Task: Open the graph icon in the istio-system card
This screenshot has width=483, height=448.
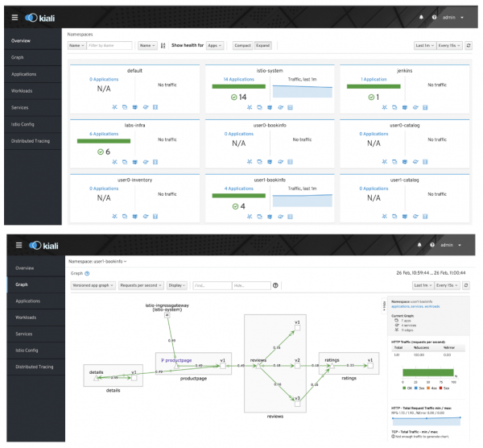Action: pyautogui.click(x=250, y=106)
